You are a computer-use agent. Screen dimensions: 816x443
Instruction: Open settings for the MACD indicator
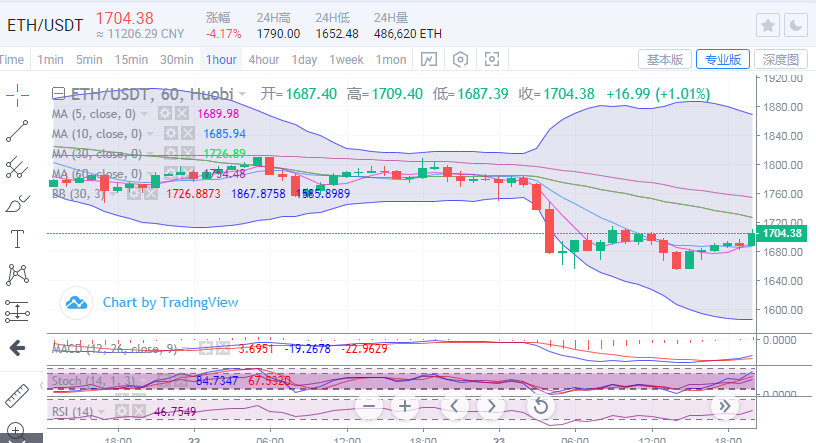point(206,348)
